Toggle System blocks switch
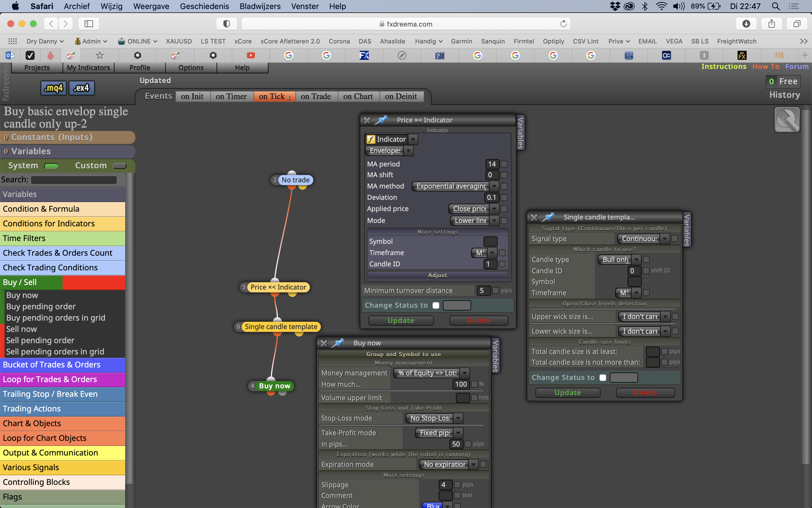The image size is (812, 508). click(51, 166)
